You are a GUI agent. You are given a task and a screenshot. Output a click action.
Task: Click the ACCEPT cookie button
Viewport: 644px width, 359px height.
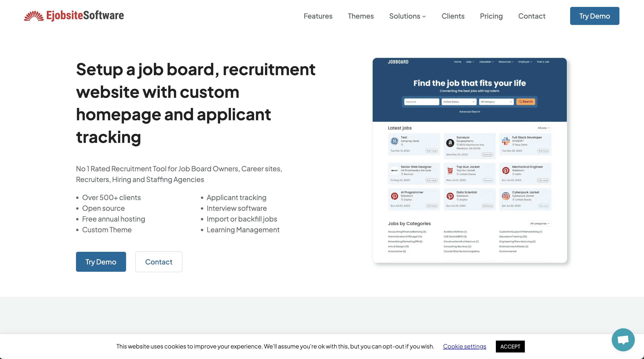click(x=510, y=346)
